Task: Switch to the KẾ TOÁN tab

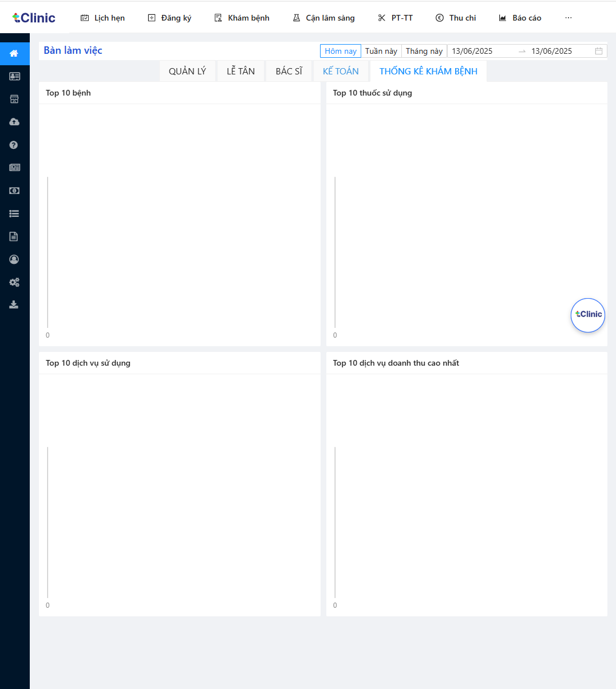Action: (341, 72)
